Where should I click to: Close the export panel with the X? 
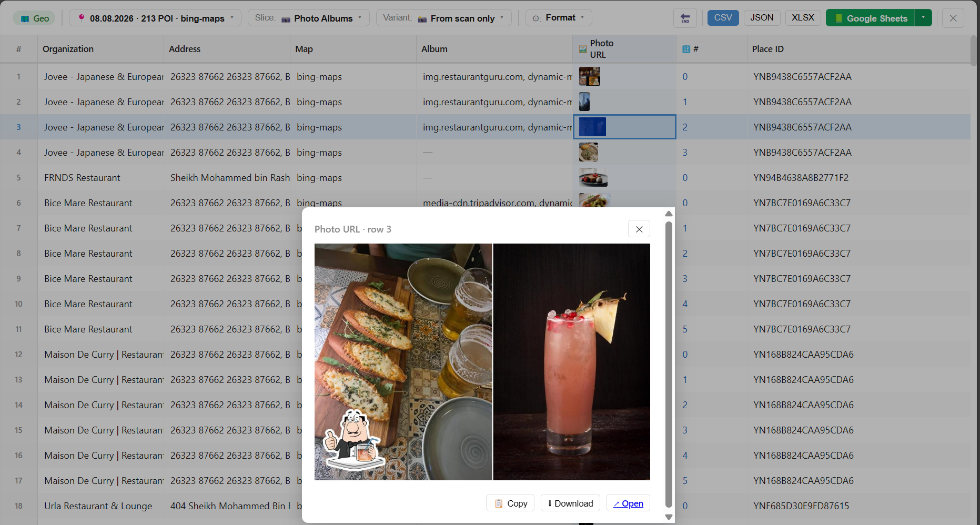[953, 18]
